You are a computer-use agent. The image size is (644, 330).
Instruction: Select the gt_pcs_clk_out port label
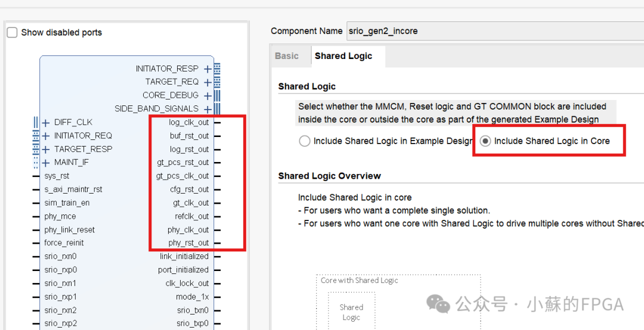click(x=182, y=176)
